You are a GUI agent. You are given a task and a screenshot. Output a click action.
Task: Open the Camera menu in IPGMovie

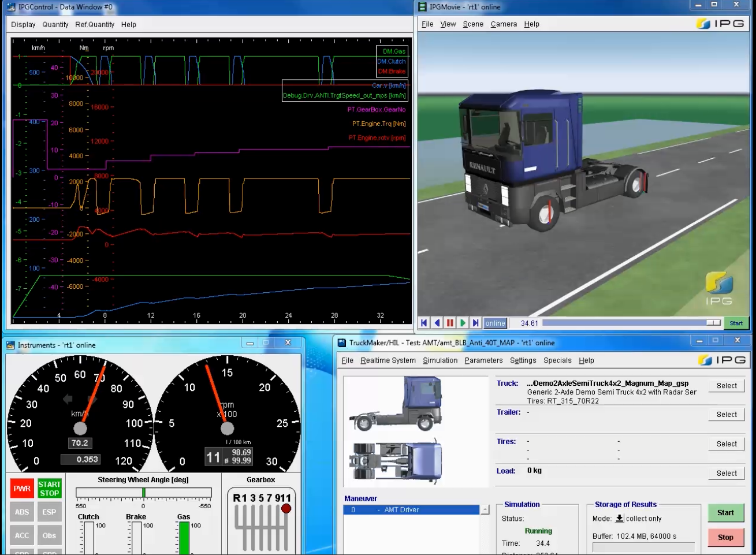pyautogui.click(x=504, y=24)
